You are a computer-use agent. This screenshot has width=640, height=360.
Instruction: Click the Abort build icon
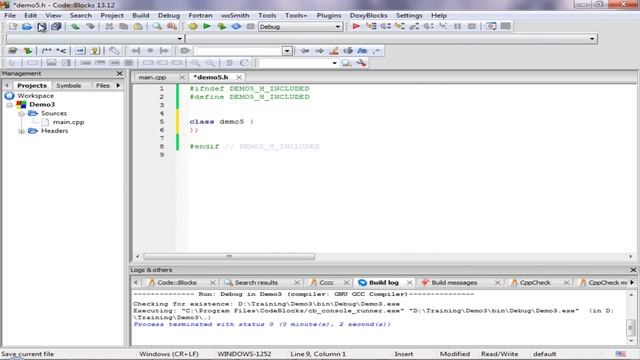click(x=251, y=27)
